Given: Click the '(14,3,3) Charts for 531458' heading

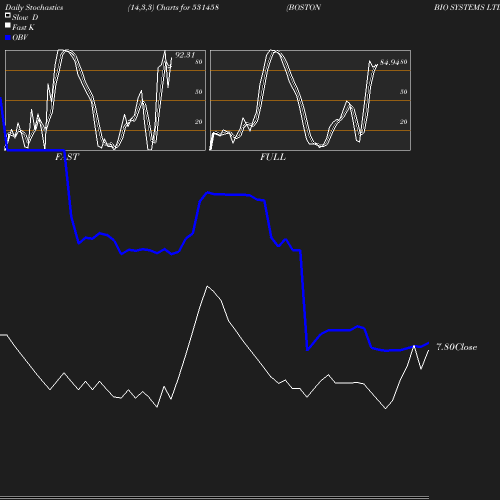Looking at the screenshot, I should pos(173,8).
